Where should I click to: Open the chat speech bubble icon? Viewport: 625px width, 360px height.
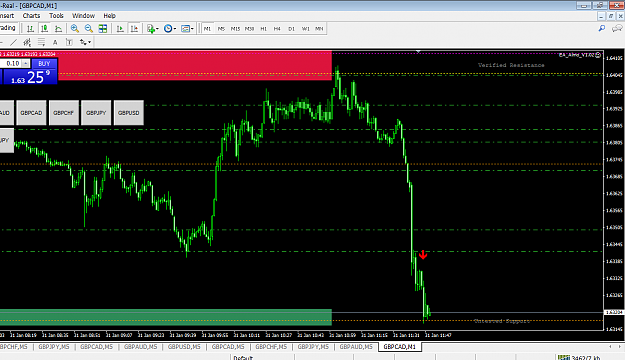617,28
